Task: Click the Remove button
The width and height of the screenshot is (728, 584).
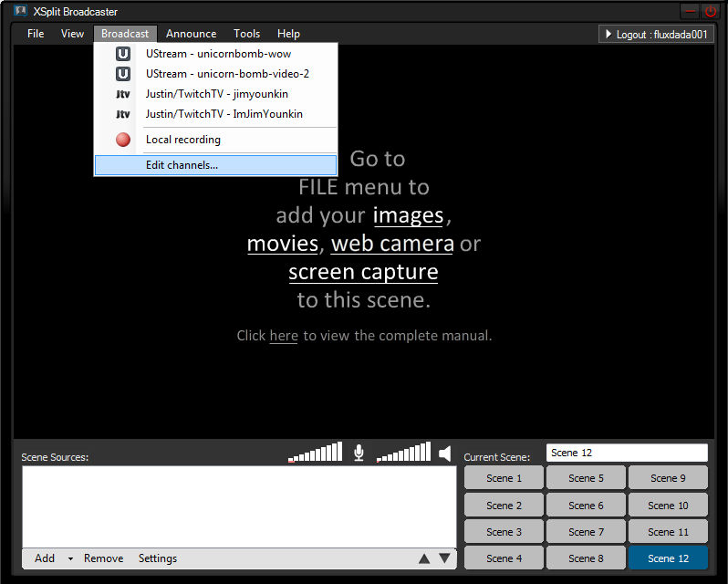Action: (103, 558)
